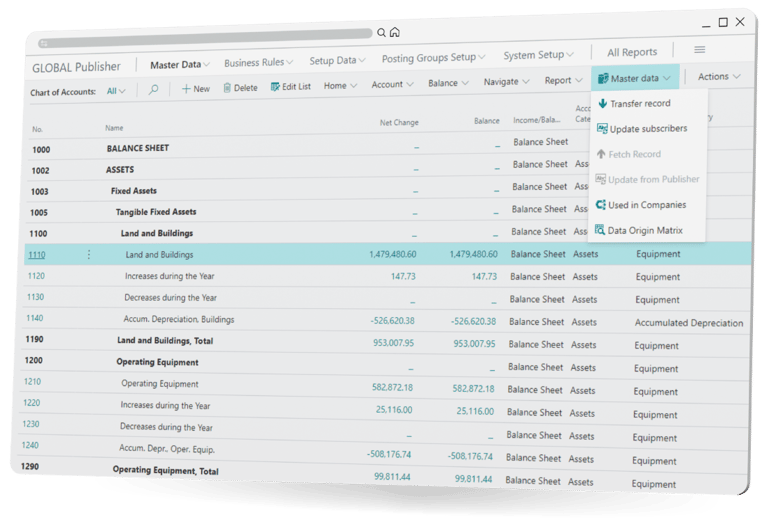Open account number 1110 link

click(x=37, y=255)
